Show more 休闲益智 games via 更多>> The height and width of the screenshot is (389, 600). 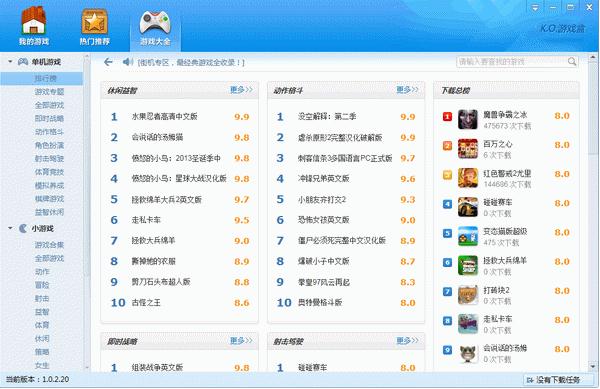point(241,90)
